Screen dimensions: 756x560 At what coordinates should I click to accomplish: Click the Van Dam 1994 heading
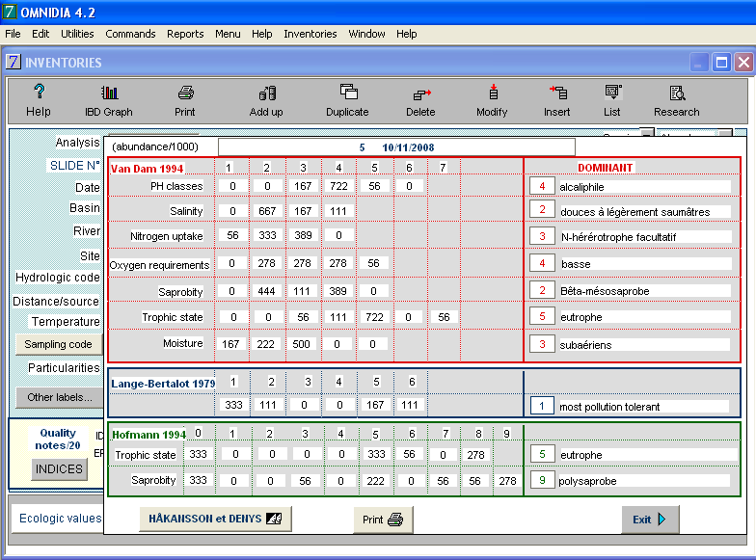click(x=147, y=169)
